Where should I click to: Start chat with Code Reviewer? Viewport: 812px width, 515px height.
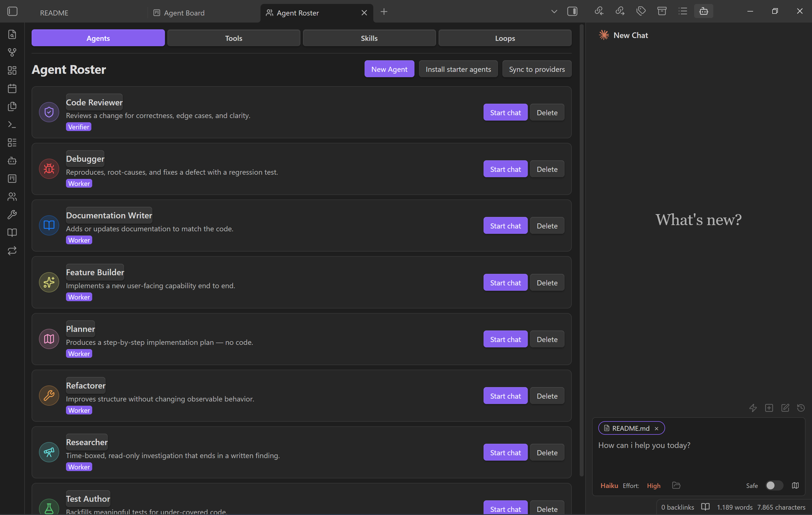tap(506, 113)
